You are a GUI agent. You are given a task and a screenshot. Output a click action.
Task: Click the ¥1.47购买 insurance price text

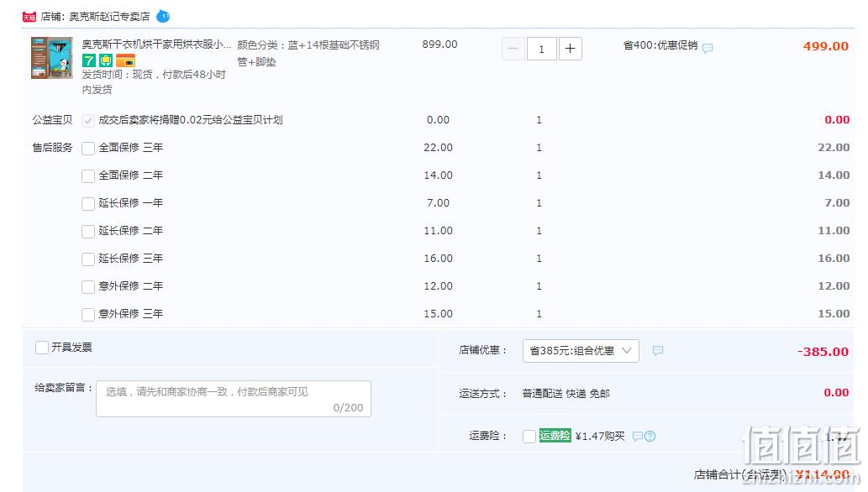[600, 436]
